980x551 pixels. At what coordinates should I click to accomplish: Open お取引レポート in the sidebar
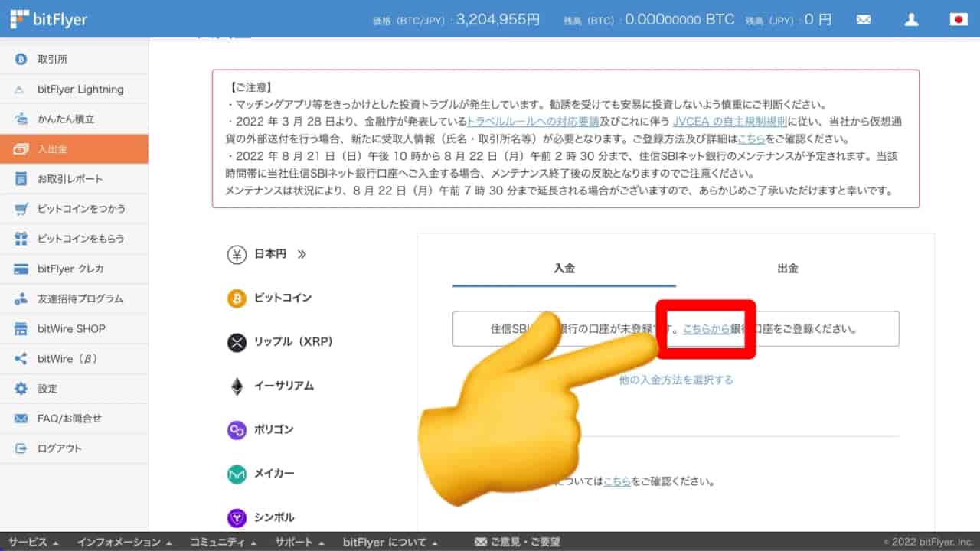point(70,179)
